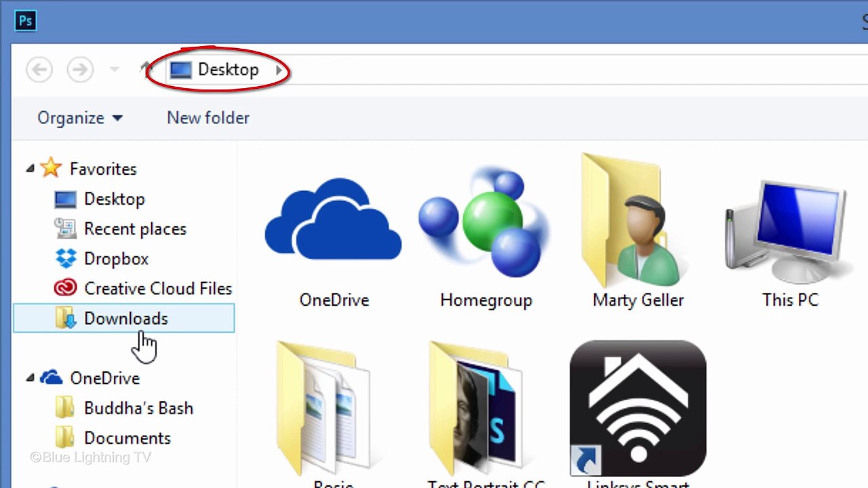Screen dimensions: 868x488
Task: Click the Creative Cloud Files icon
Action: pyautogui.click(x=65, y=289)
